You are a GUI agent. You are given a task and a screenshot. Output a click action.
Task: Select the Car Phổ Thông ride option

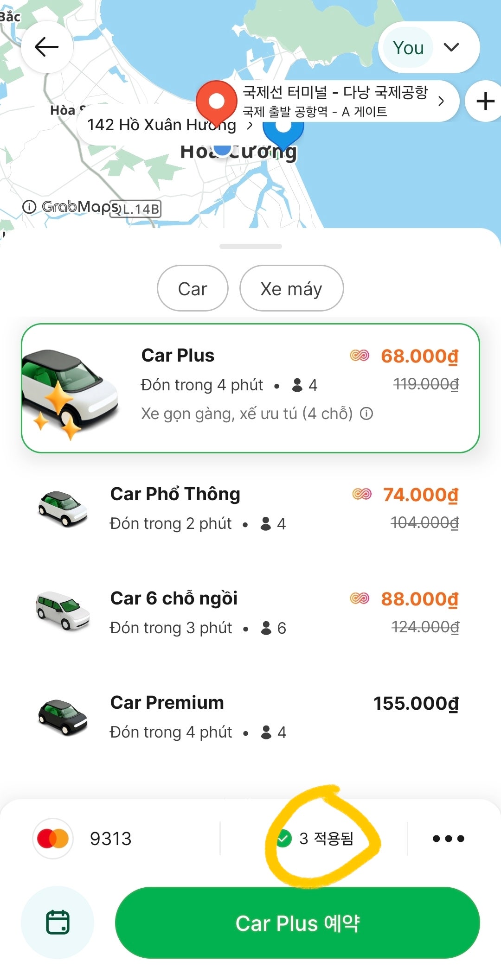(250, 508)
